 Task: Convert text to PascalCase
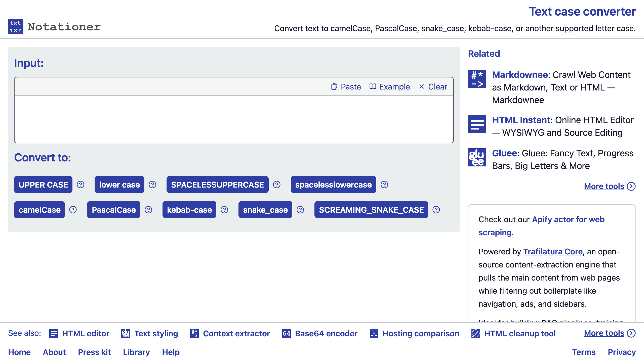tap(114, 210)
